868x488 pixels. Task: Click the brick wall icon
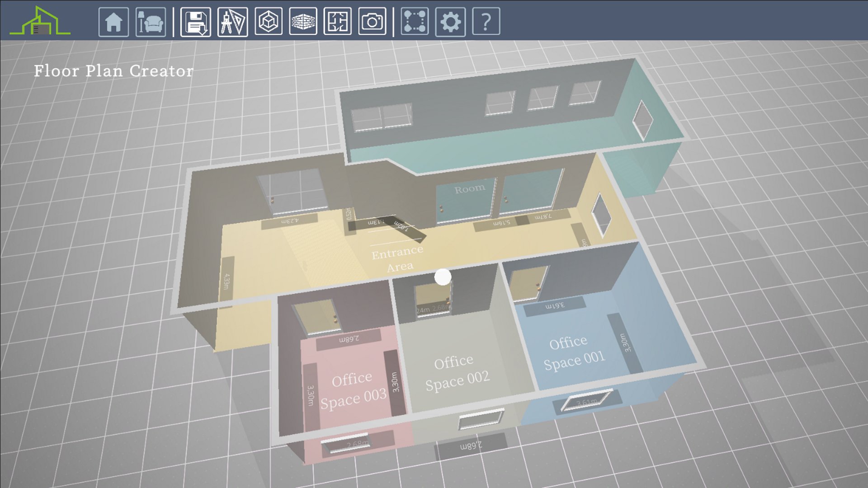pyautogui.click(x=303, y=22)
